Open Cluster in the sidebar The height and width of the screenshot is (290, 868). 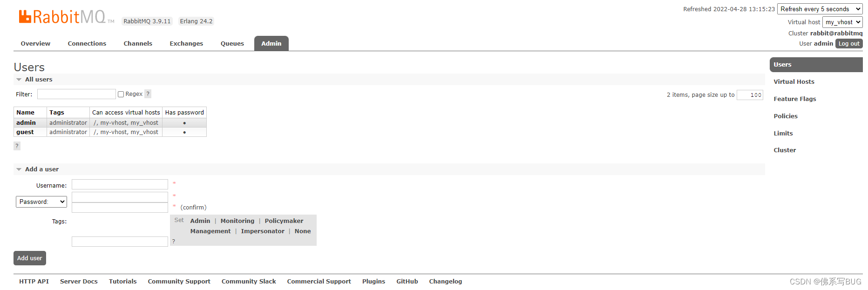pyautogui.click(x=785, y=150)
